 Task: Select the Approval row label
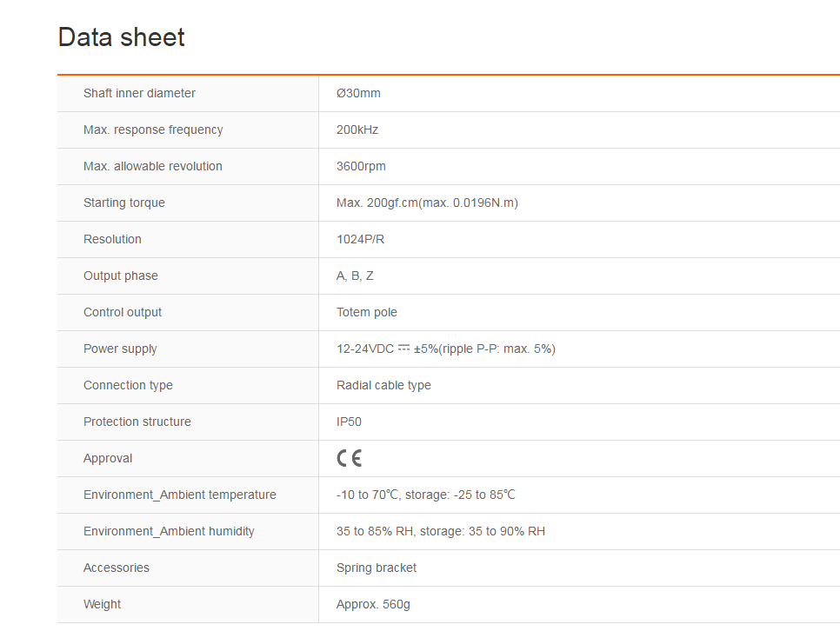(x=108, y=458)
